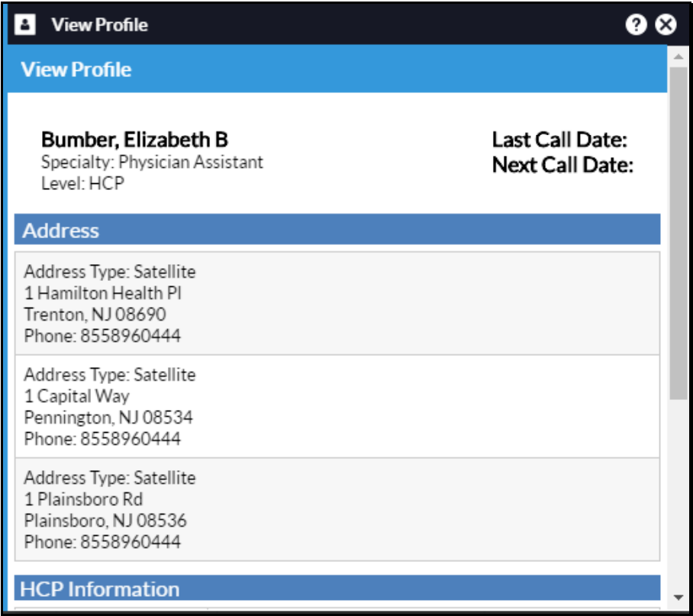Close the View Profile dialog

point(666,24)
